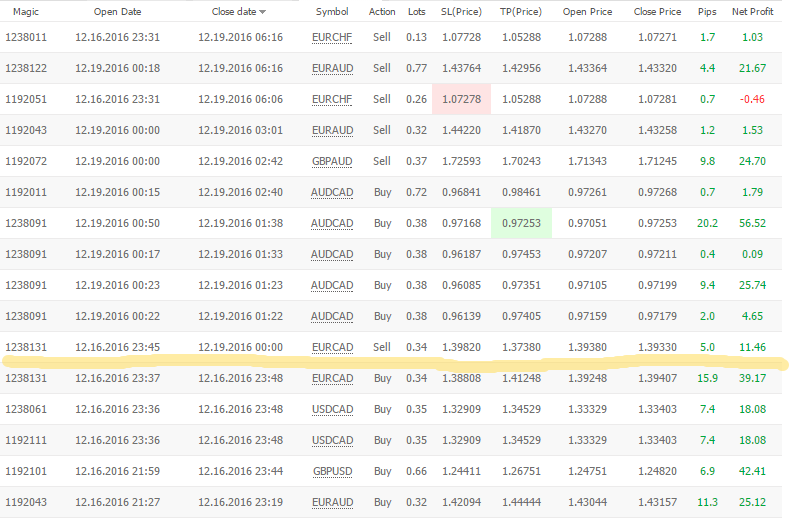Click the net profit value 25.12
The width and height of the screenshot is (789, 521).
tap(752, 502)
